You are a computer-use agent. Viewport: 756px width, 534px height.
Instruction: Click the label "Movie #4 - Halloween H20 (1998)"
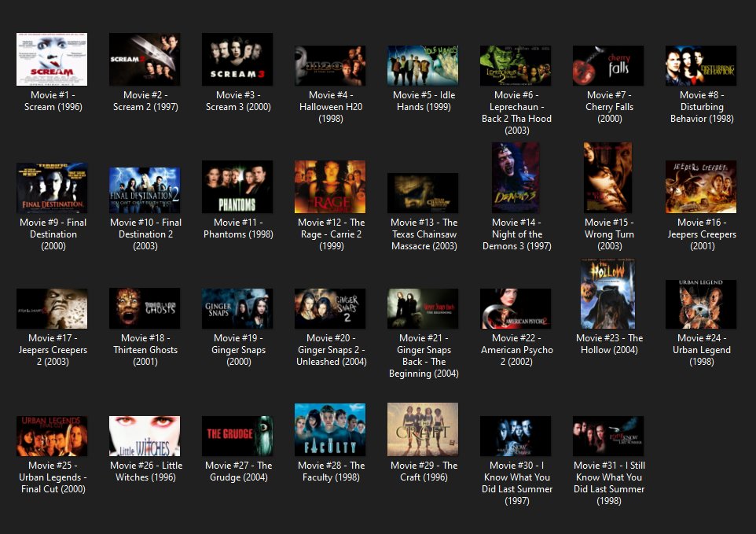pyautogui.click(x=331, y=107)
